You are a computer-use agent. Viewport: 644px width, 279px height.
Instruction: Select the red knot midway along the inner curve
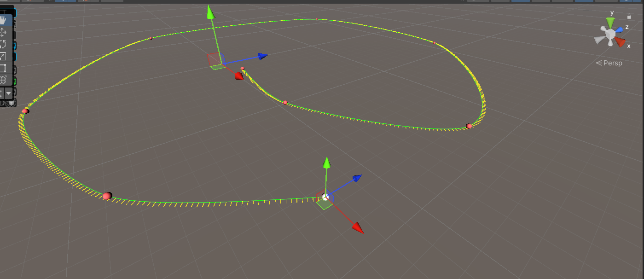point(285,102)
